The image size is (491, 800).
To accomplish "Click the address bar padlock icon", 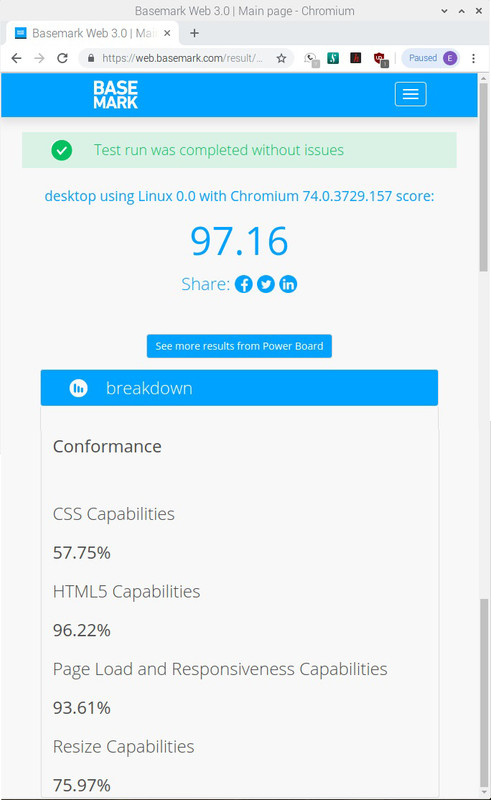I will click(91, 58).
